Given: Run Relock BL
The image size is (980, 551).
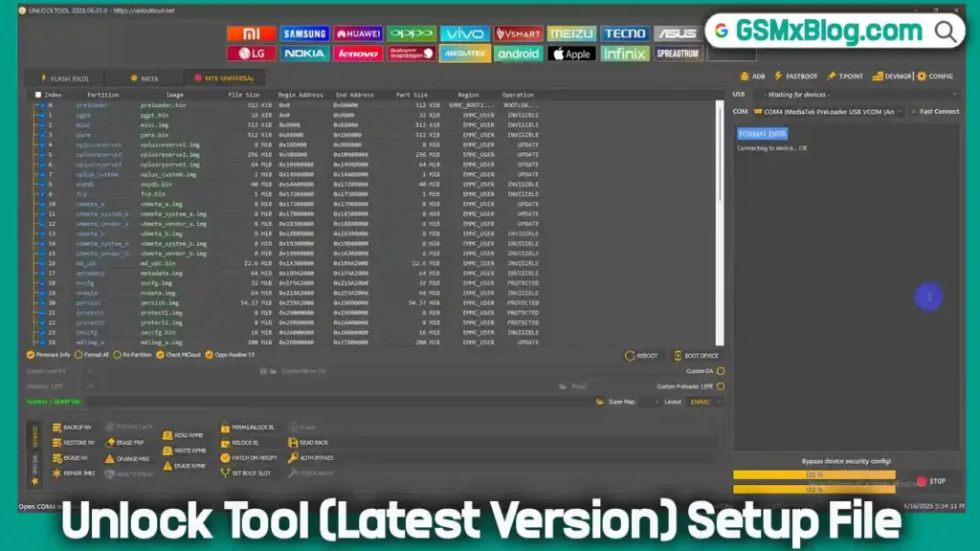Looking at the screenshot, I should [240, 443].
